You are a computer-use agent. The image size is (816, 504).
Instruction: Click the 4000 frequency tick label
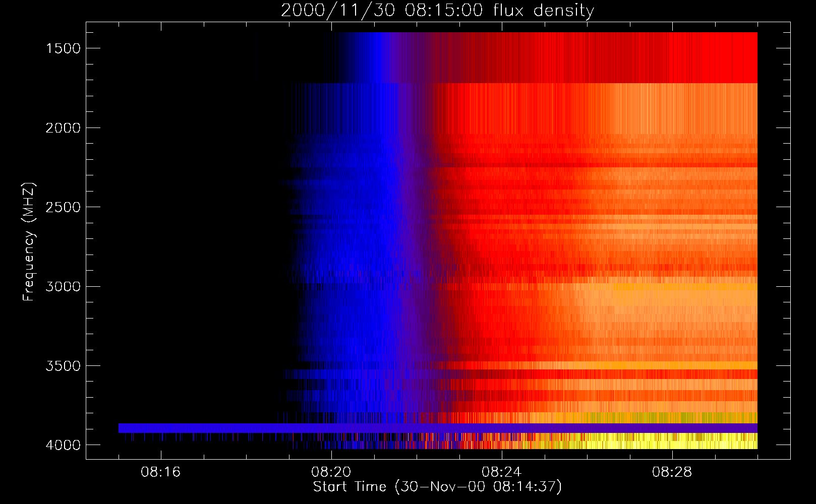(63, 445)
